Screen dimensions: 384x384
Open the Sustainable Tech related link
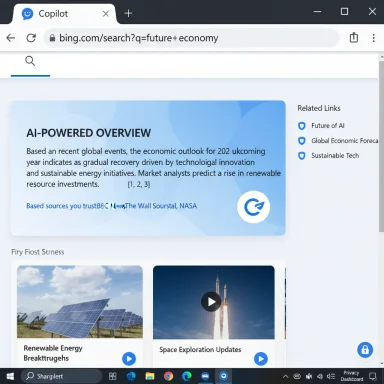pyautogui.click(x=335, y=156)
